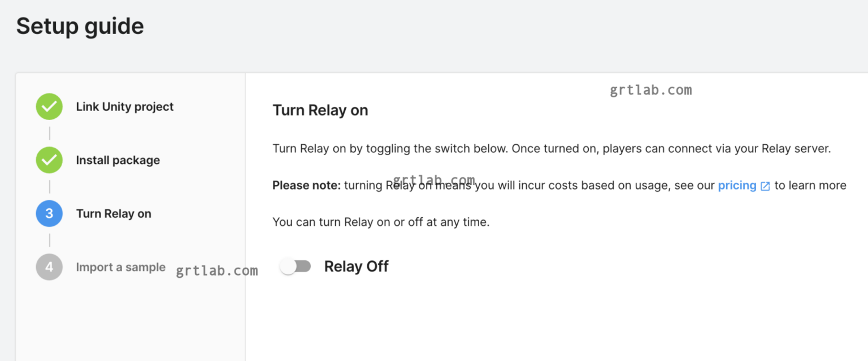Select the Turn Relay on sidebar step
Image resolution: width=868 pixels, height=361 pixels.
pos(114,213)
